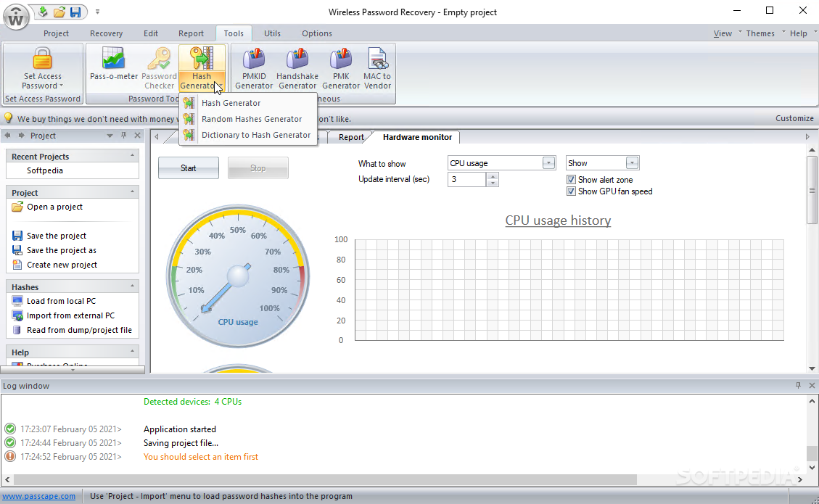Click the light bulb tip icon
Image resolution: width=819 pixels, height=504 pixels.
[9, 118]
